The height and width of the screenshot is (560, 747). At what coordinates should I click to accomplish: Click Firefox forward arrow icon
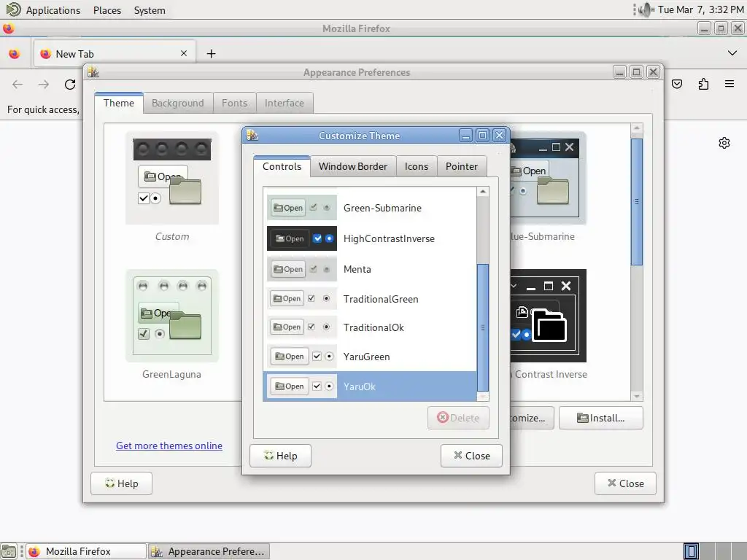pos(44,85)
